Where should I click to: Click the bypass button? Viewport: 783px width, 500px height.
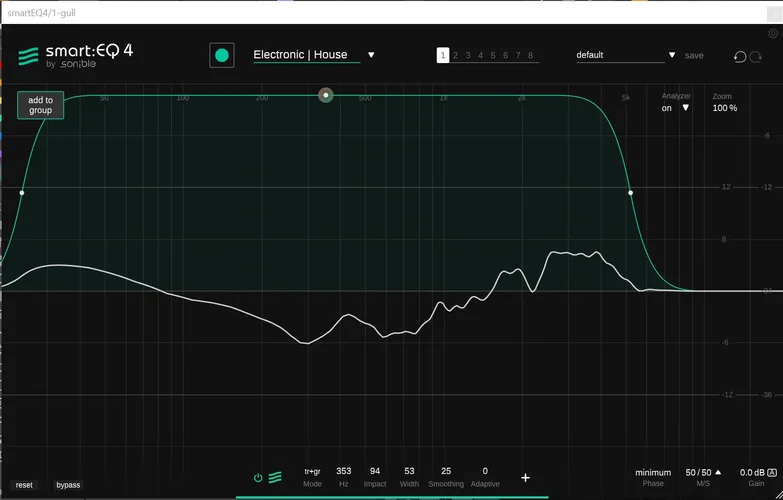pyautogui.click(x=68, y=485)
